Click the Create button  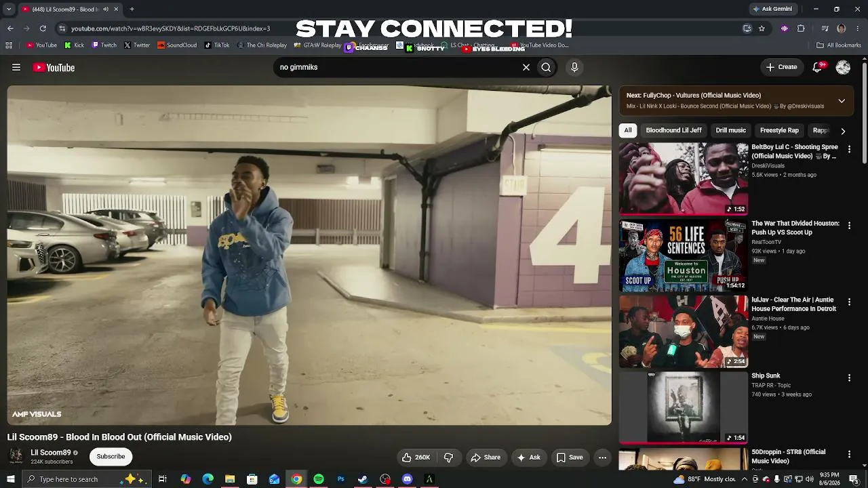[x=782, y=67]
